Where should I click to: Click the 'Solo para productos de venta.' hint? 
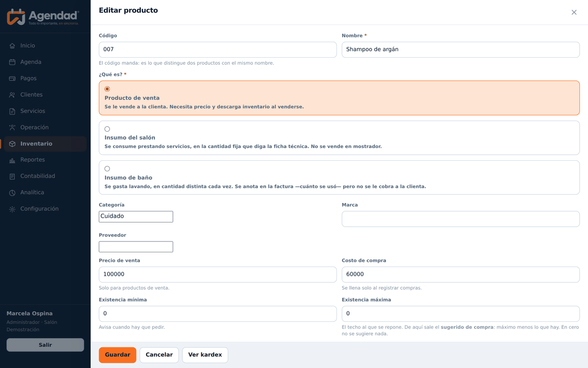click(134, 288)
